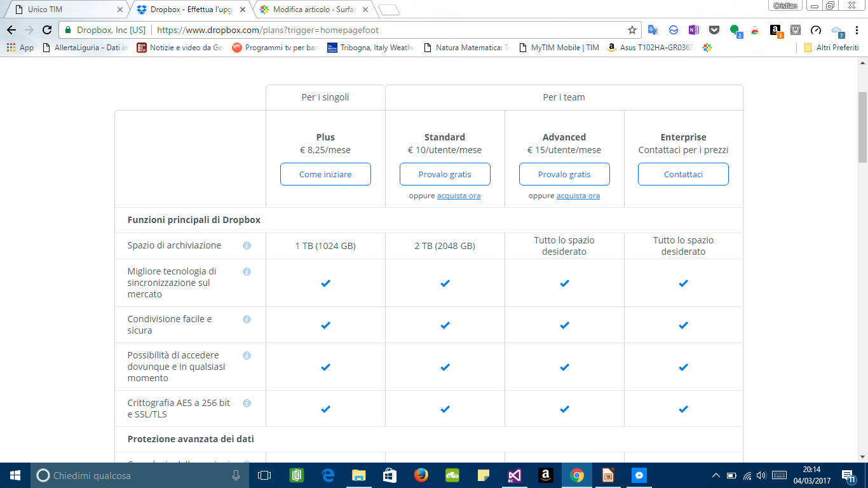Open Task View on the taskbar
Viewport: 868px width, 488px height.
[264, 475]
